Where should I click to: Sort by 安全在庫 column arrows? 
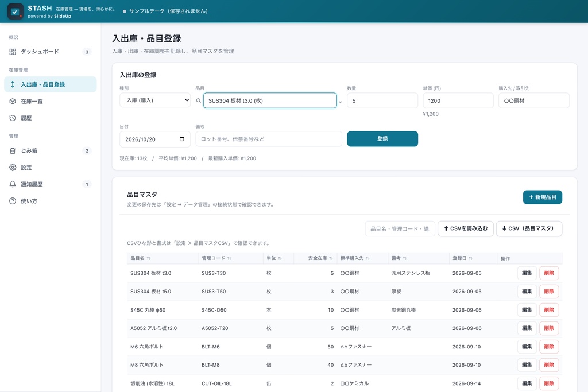(x=331, y=258)
